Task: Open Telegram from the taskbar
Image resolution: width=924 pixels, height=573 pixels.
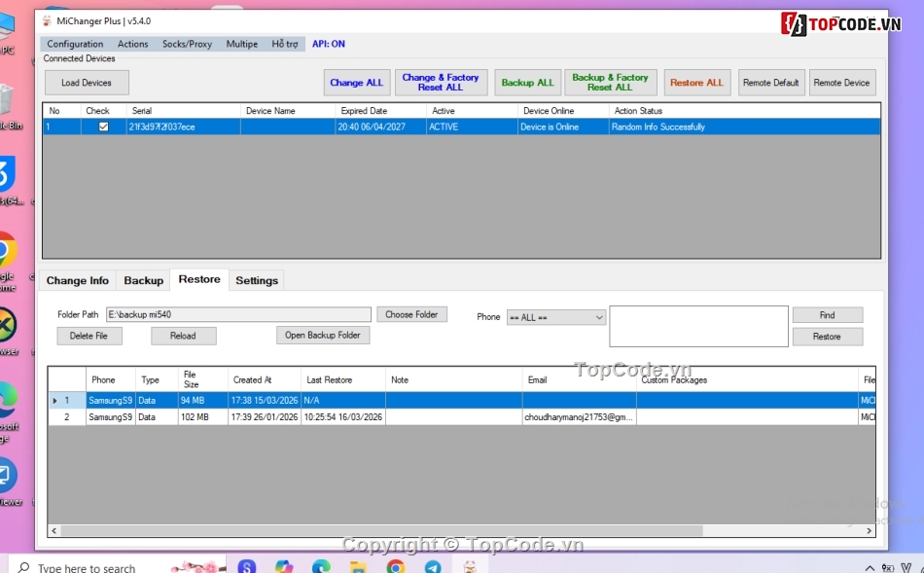Action: [433, 566]
